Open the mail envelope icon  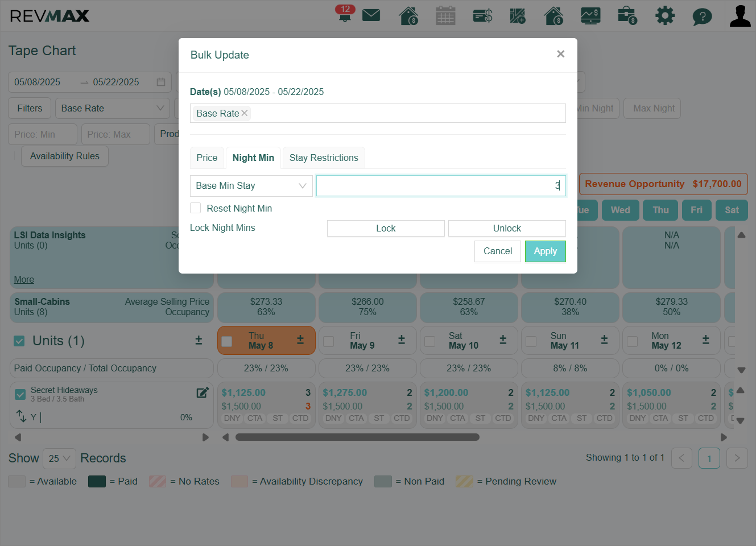371,15
